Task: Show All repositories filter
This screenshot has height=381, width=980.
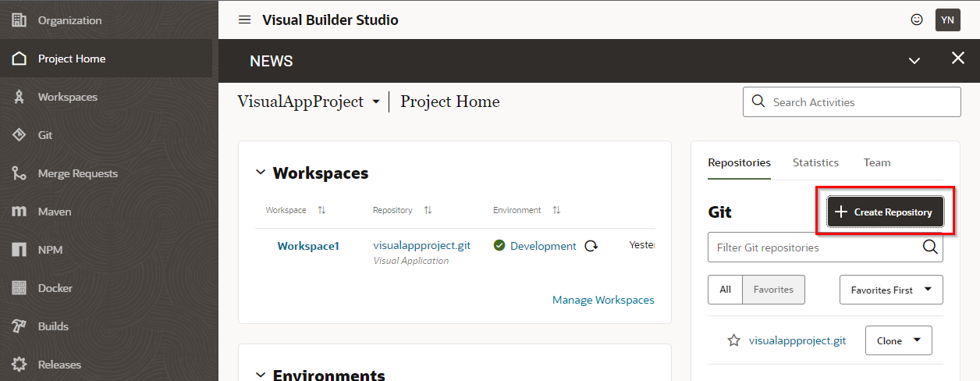Action: tap(725, 290)
